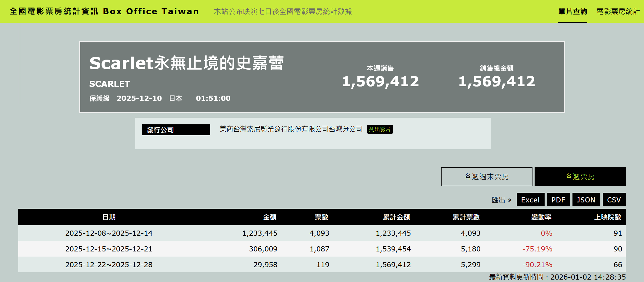Click the 2025-12-22~2025-12-28 week row
This screenshot has width=644, height=282.
pos(109,265)
